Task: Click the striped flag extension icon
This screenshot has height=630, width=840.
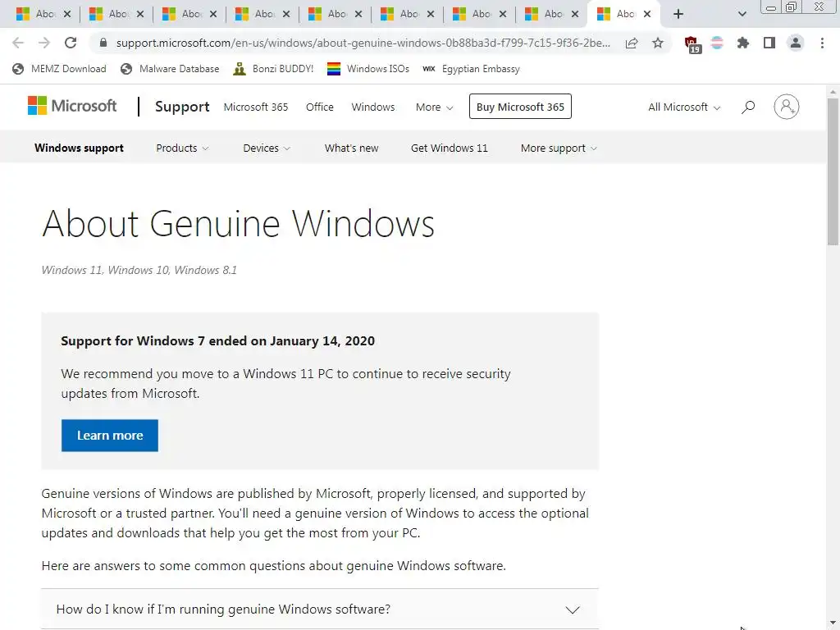Action: coord(717,43)
